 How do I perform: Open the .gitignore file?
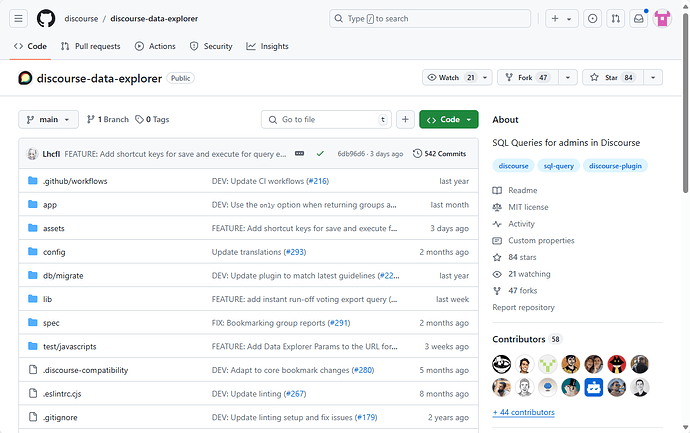pyautogui.click(x=60, y=418)
